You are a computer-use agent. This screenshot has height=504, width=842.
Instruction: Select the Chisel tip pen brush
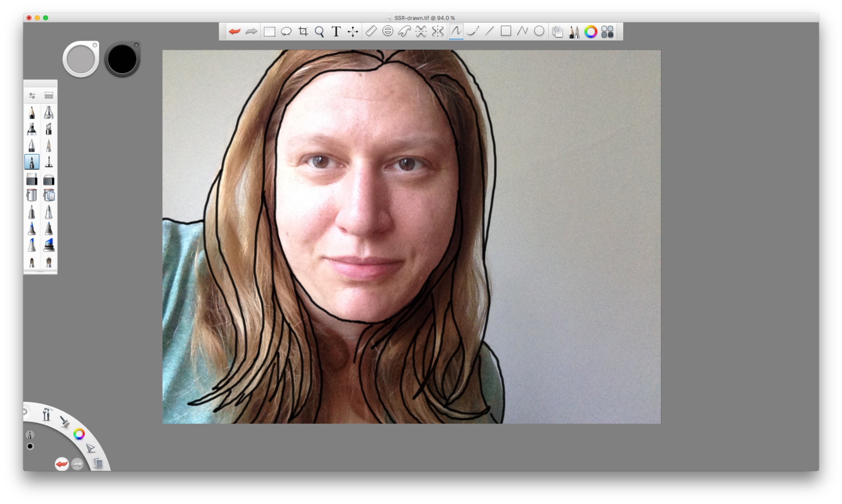pyautogui.click(x=49, y=129)
